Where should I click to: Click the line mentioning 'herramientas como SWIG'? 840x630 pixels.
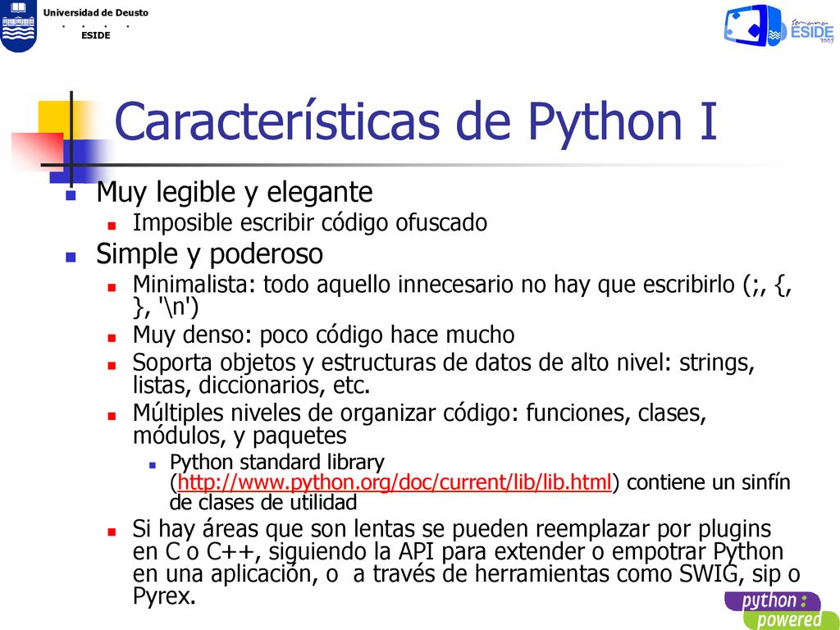coord(466,574)
